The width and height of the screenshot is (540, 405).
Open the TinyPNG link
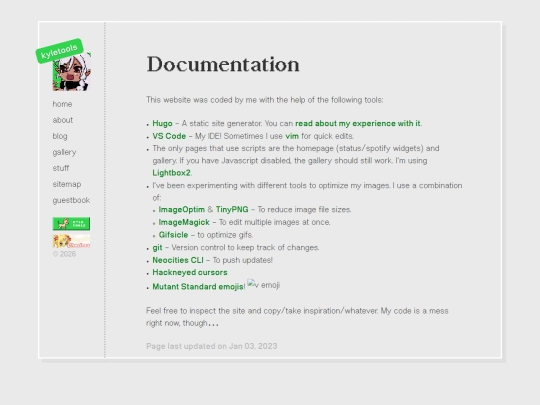pos(232,209)
